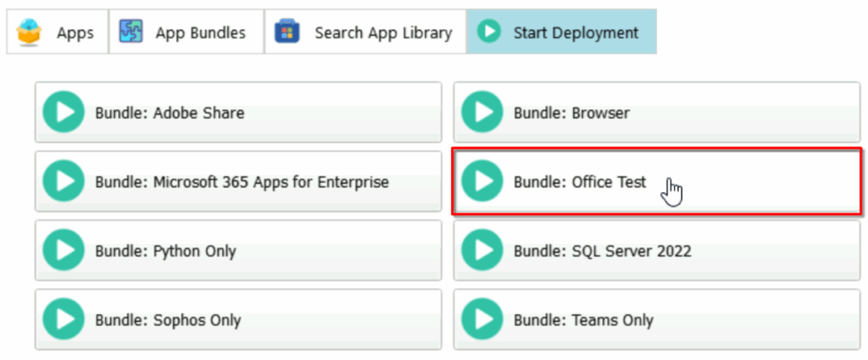Viewport: 868px width, 360px height.
Task: Select the Start Deployment tab
Action: coord(561,31)
